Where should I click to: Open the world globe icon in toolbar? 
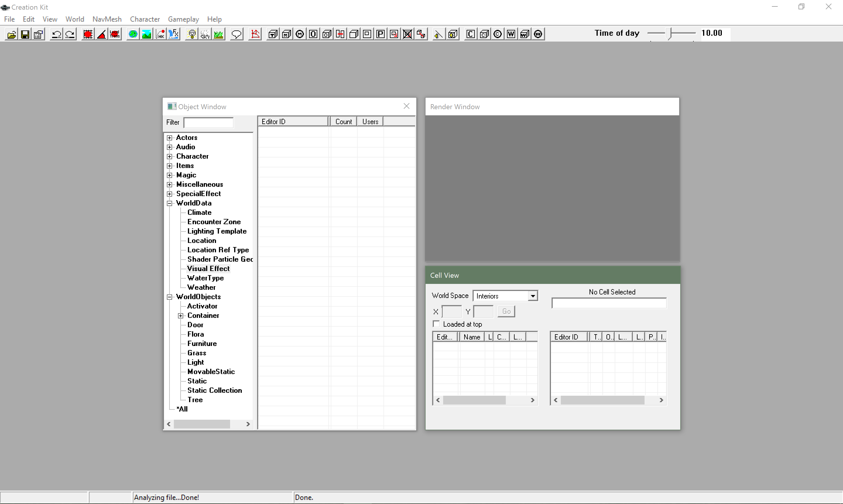133,34
